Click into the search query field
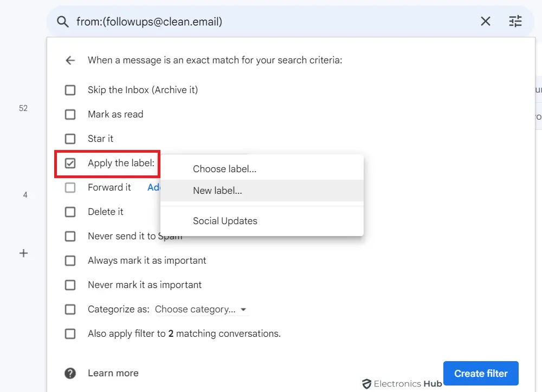 pyautogui.click(x=271, y=22)
